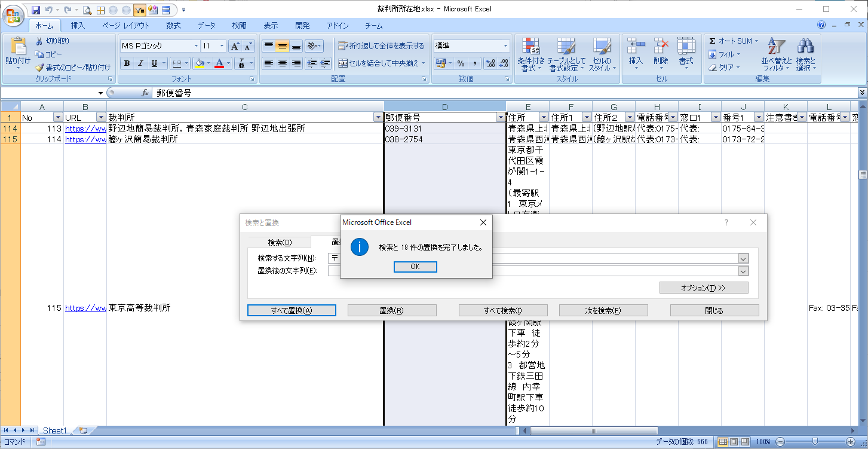868x449 pixels.
Task: Click the format painter brush (書式のコピー/貼り付け)
Action: pyautogui.click(x=39, y=67)
